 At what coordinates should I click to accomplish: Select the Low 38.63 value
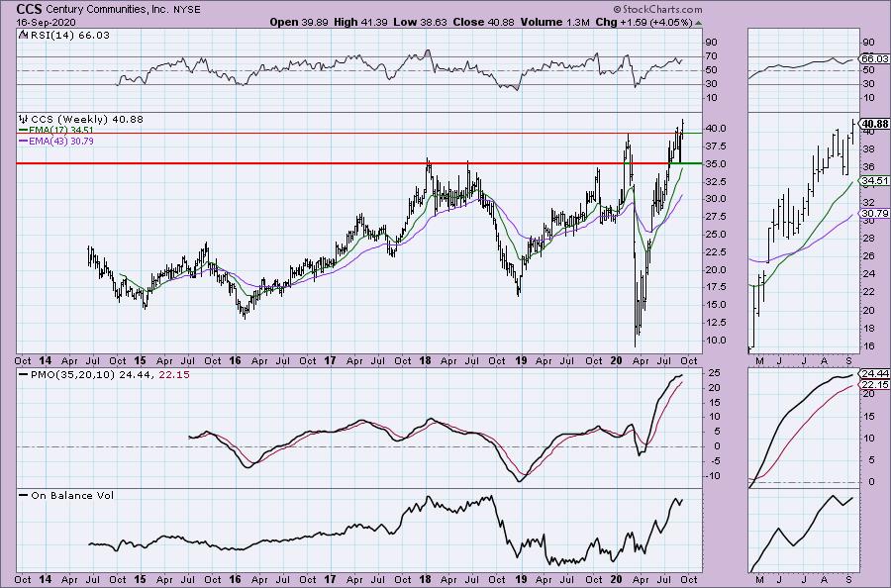click(x=420, y=22)
